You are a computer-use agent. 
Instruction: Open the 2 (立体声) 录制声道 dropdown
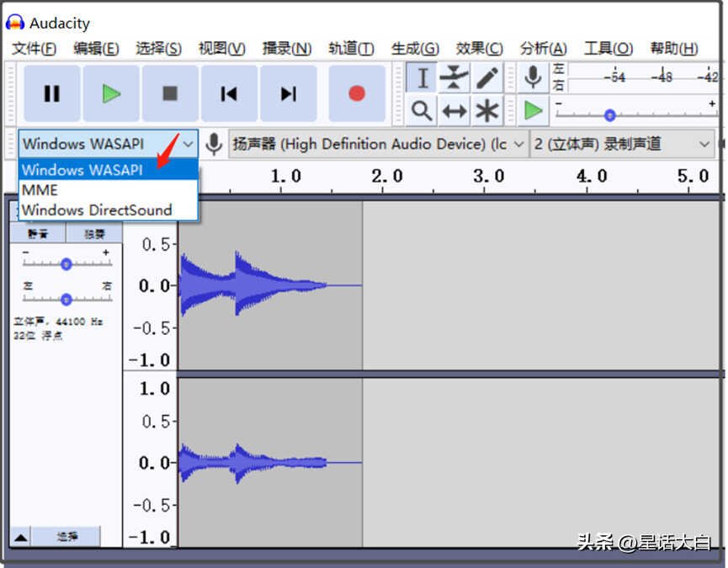[622, 144]
